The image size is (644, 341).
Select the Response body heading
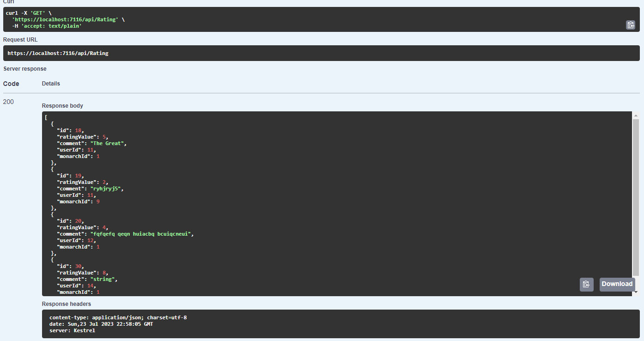coord(62,105)
